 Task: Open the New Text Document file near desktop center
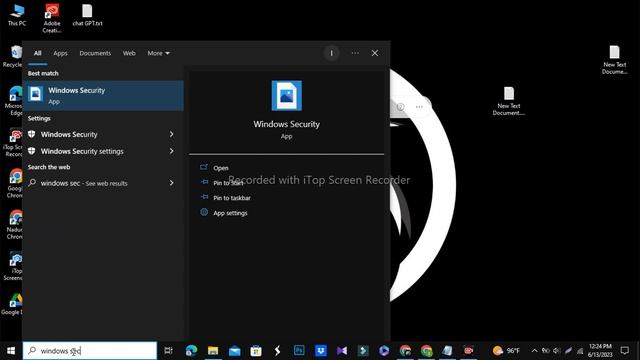click(509, 101)
